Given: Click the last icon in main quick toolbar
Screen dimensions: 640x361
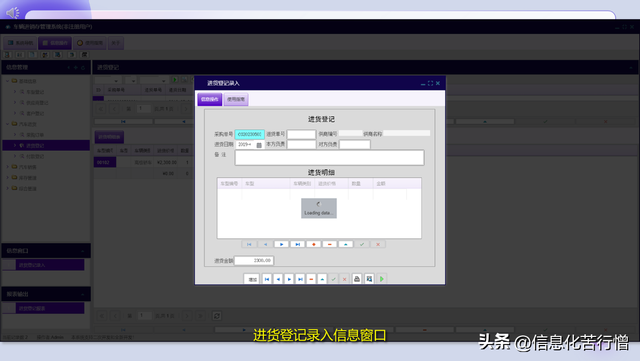Looking at the screenshot, I should (x=84, y=55).
